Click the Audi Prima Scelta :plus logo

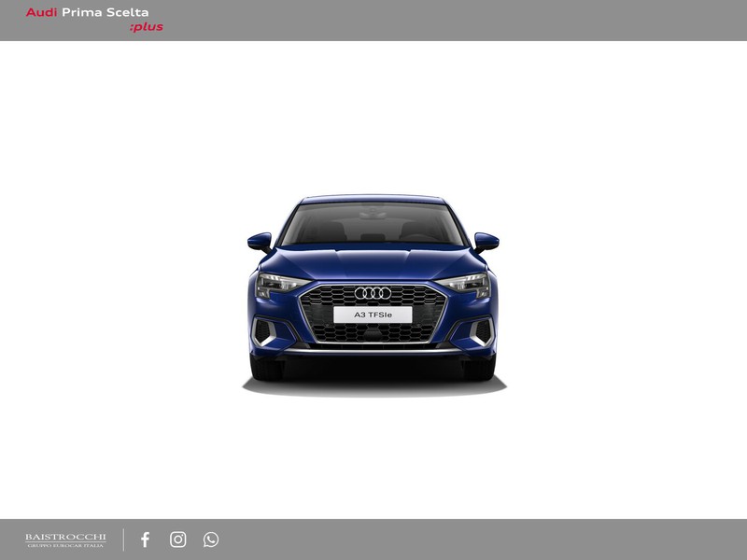pyautogui.click(x=94, y=20)
